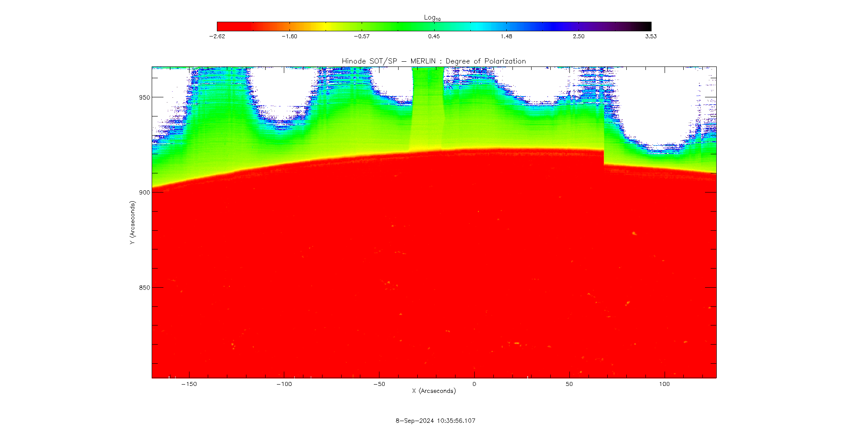Image resolution: width=868 pixels, height=445 pixels.
Task: Select the 850 tick label on Y axis
Action: pyautogui.click(x=144, y=288)
